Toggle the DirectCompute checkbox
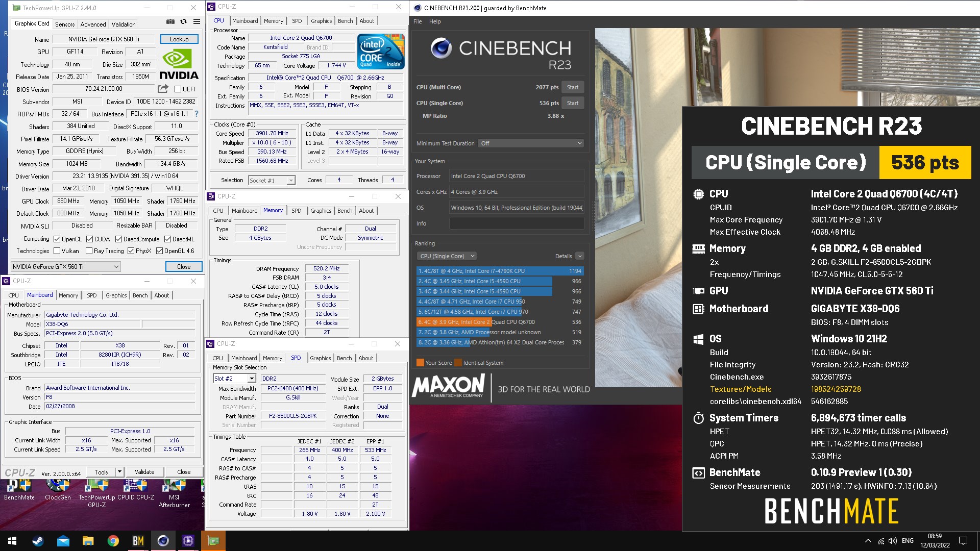This screenshot has width=980, height=551. point(118,239)
